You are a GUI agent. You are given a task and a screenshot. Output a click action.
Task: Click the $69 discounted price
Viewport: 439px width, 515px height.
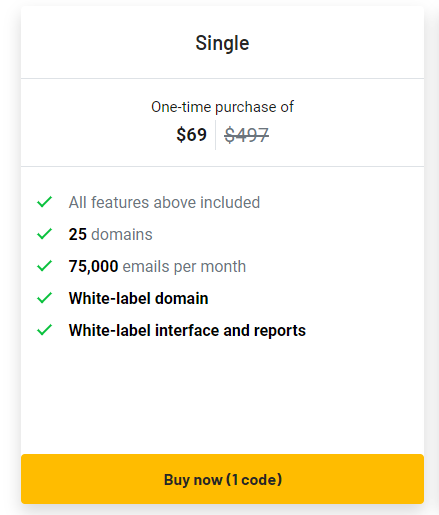click(191, 135)
